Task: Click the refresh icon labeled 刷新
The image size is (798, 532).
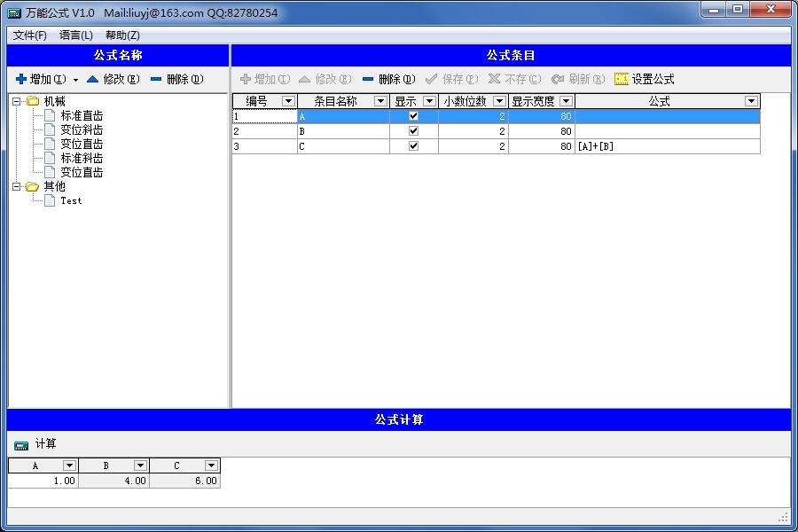Action: 558,79
